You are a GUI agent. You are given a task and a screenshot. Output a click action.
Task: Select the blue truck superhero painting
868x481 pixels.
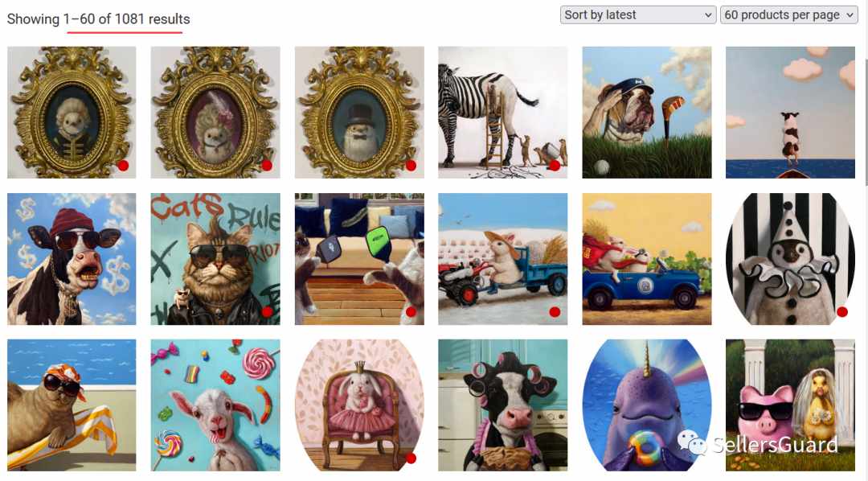pos(646,259)
